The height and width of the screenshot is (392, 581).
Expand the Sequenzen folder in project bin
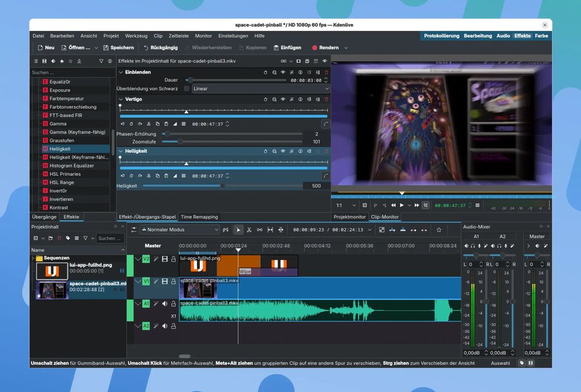33,258
